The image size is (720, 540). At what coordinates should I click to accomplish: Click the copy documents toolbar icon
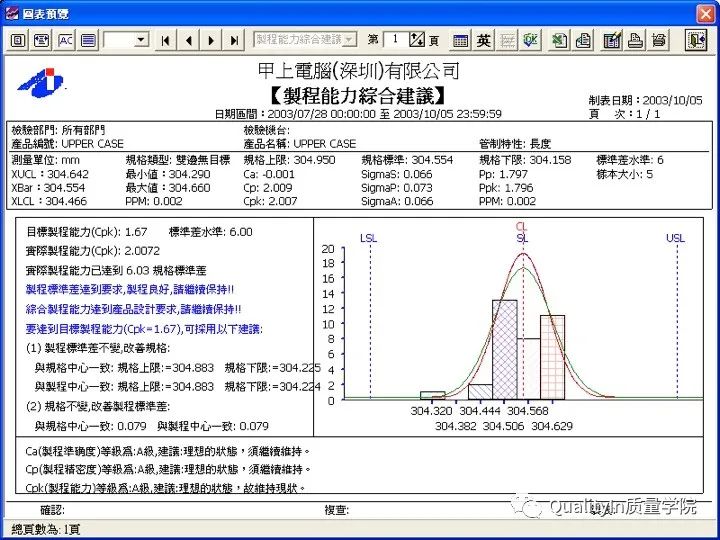(583, 40)
